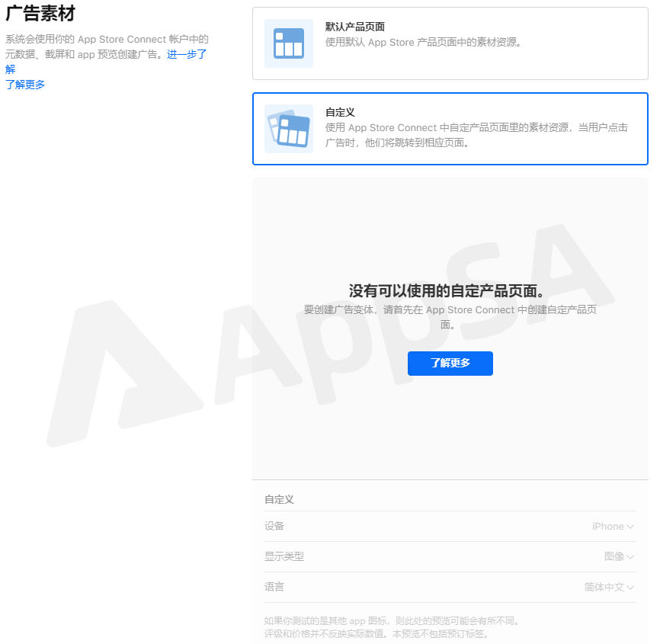
Task: Click the 自定义 preview section label
Action: (x=279, y=499)
